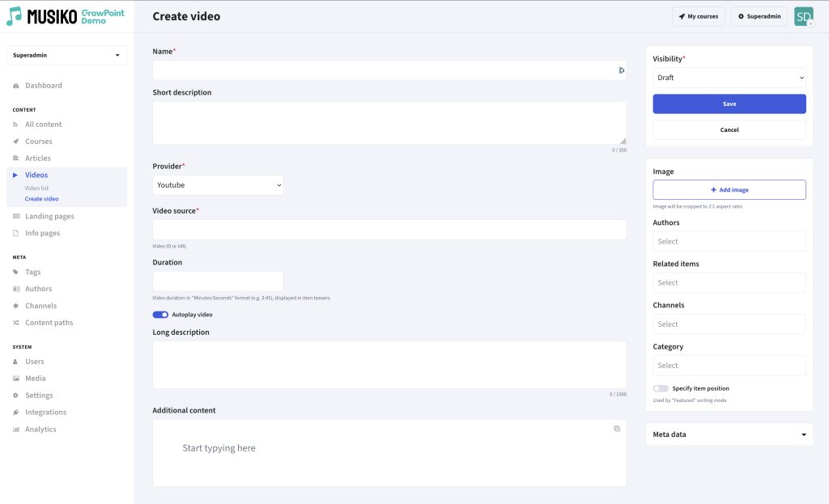
Task: Open the avatar account menu arrow
Action: point(810,23)
